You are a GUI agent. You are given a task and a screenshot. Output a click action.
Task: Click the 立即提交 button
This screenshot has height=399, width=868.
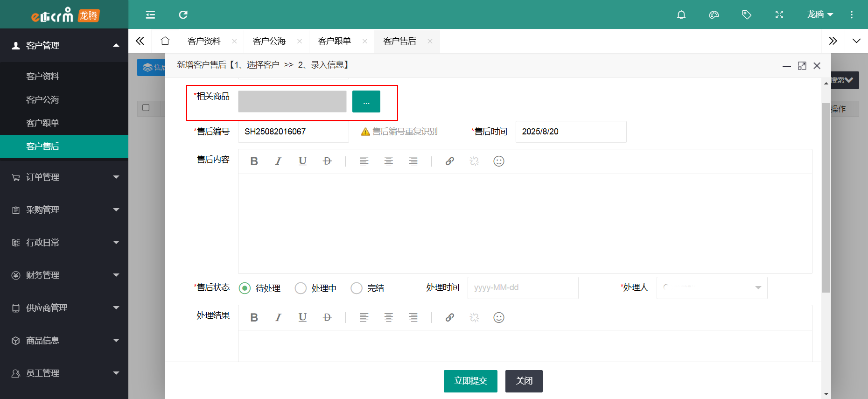(x=470, y=381)
